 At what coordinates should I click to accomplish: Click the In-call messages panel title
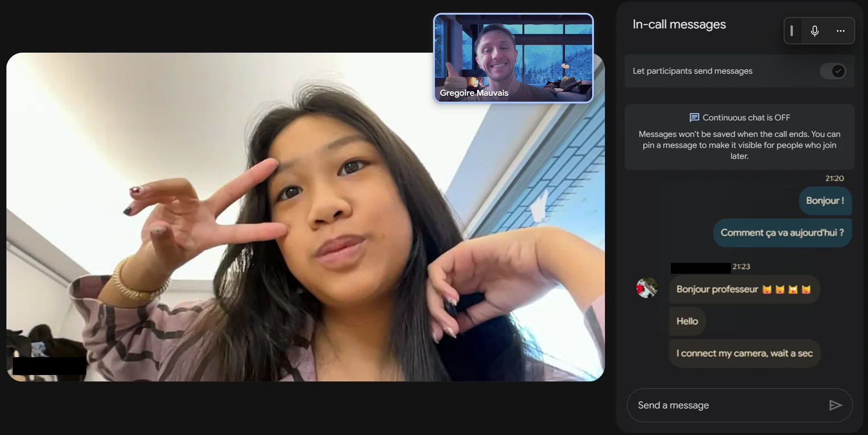[x=679, y=24]
